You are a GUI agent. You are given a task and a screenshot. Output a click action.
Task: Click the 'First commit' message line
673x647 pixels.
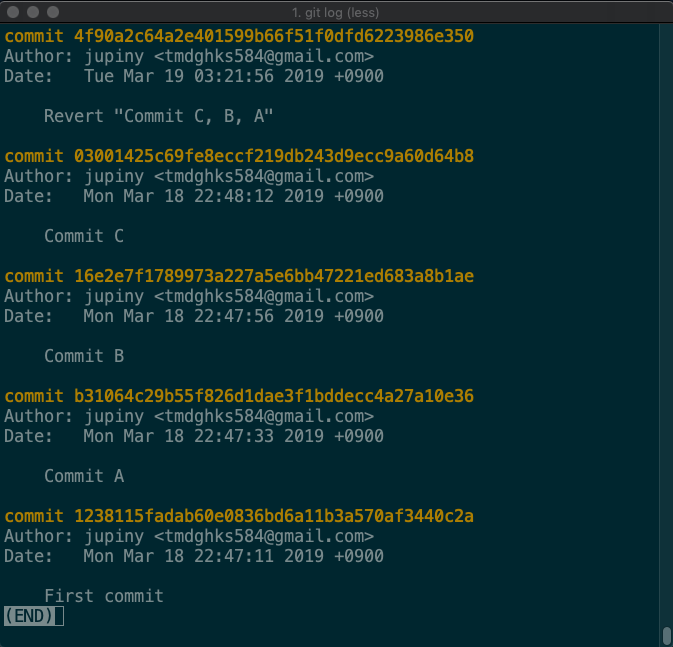(104, 596)
